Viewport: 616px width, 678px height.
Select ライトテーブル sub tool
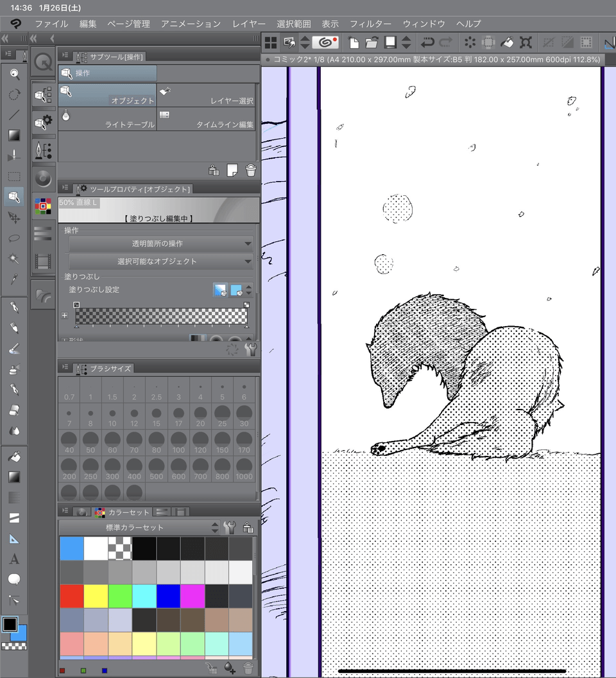[107, 118]
